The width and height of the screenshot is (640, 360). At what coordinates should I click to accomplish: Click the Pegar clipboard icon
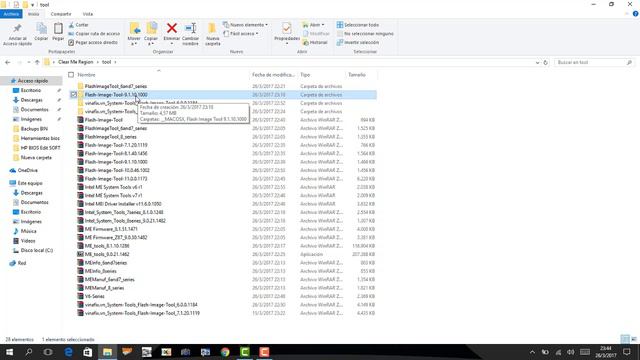(58, 32)
